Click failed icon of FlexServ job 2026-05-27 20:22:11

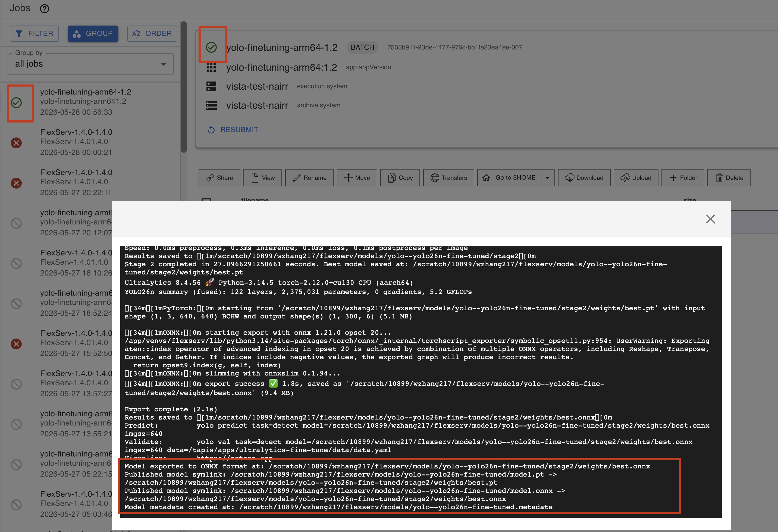[x=16, y=183]
